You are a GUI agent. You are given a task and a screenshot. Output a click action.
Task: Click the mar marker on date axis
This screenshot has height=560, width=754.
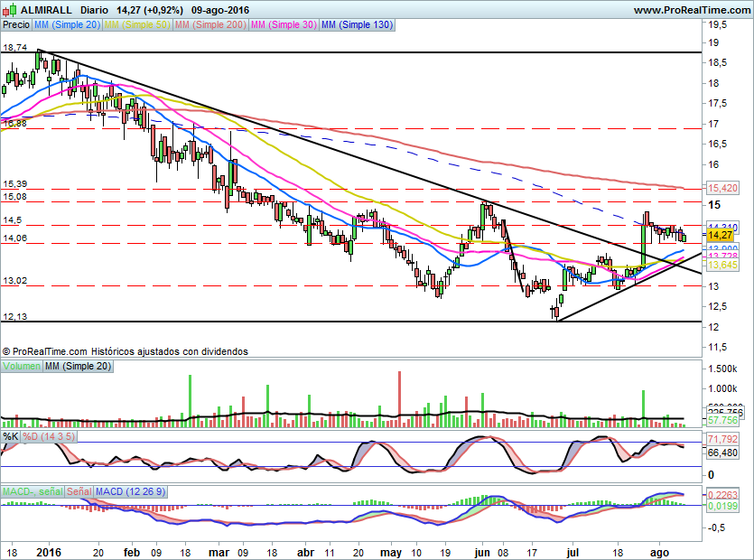tap(219, 553)
